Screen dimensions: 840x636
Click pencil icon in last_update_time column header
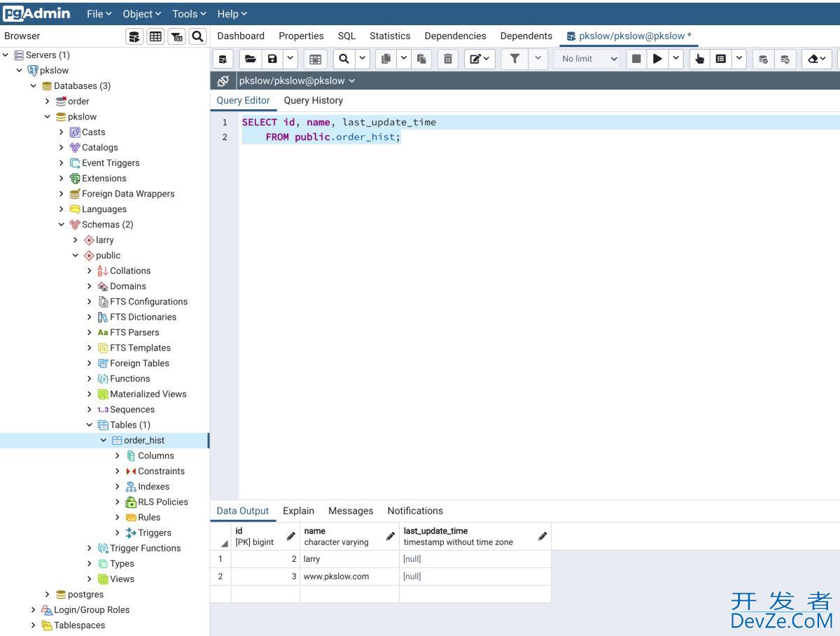(542, 536)
